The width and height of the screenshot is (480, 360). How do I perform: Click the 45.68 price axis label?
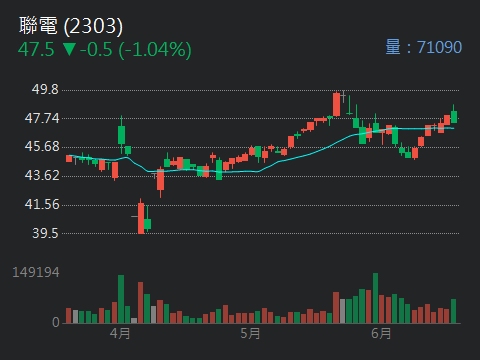tap(42, 147)
